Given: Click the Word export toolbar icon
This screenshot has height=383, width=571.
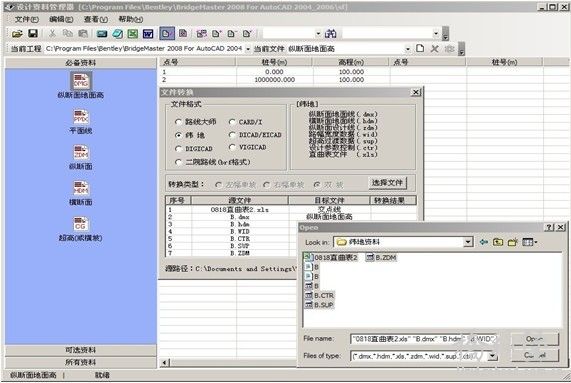Looking at the screenshot, I should pyautogui.click(x=148, y=34).
